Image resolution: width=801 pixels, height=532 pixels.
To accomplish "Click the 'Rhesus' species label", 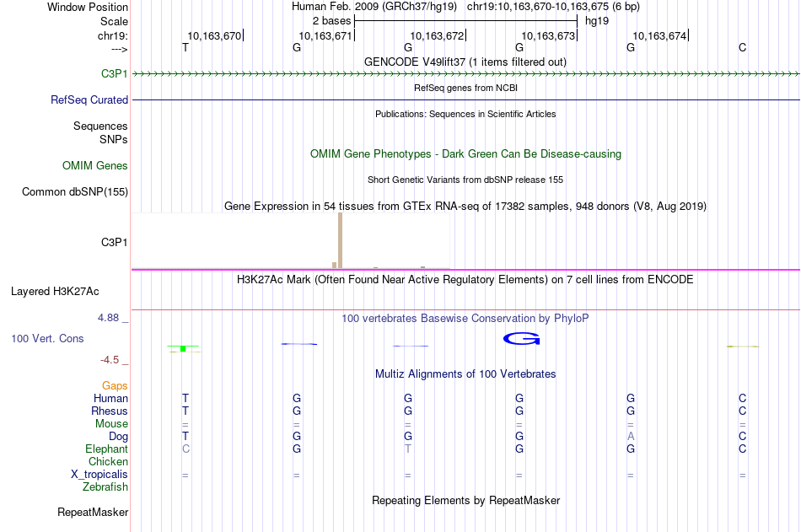I will tap(110, 411).
